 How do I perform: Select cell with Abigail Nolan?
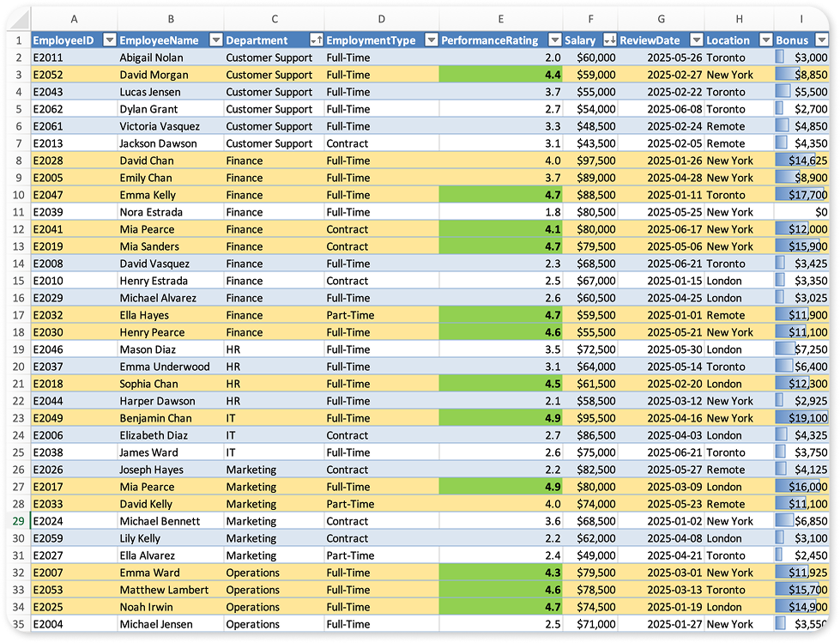coord(171,58)
